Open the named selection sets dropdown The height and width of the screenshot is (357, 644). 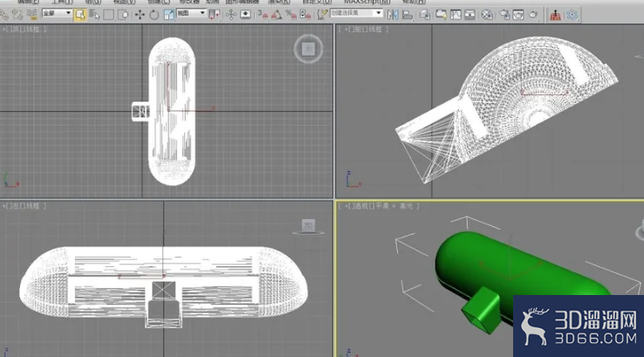[x=356, y=13]
